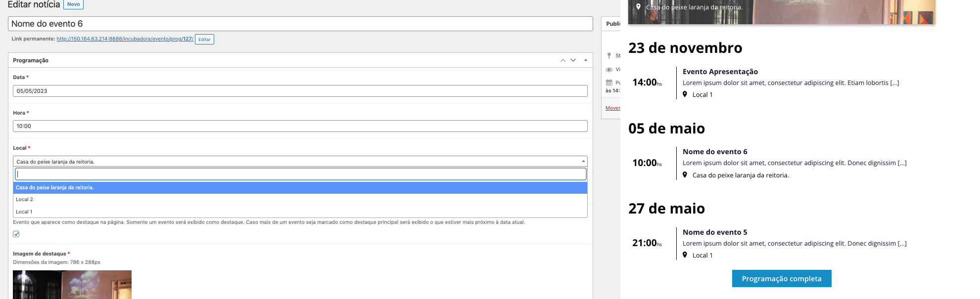Uncheck the featured event checkbox
Screen dimensions: 980x299
pos(16,234)
